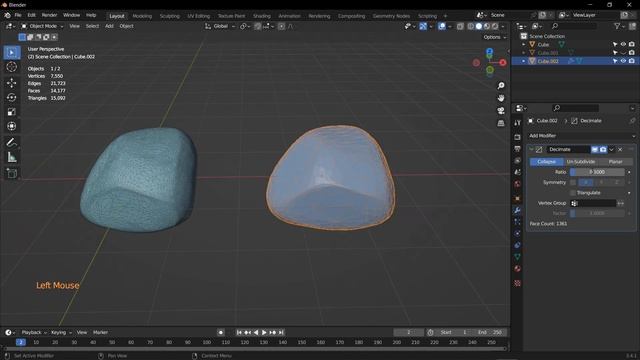Adjust the Decimate Ratio slider
640x360 pixels.
tap(597, 172)
